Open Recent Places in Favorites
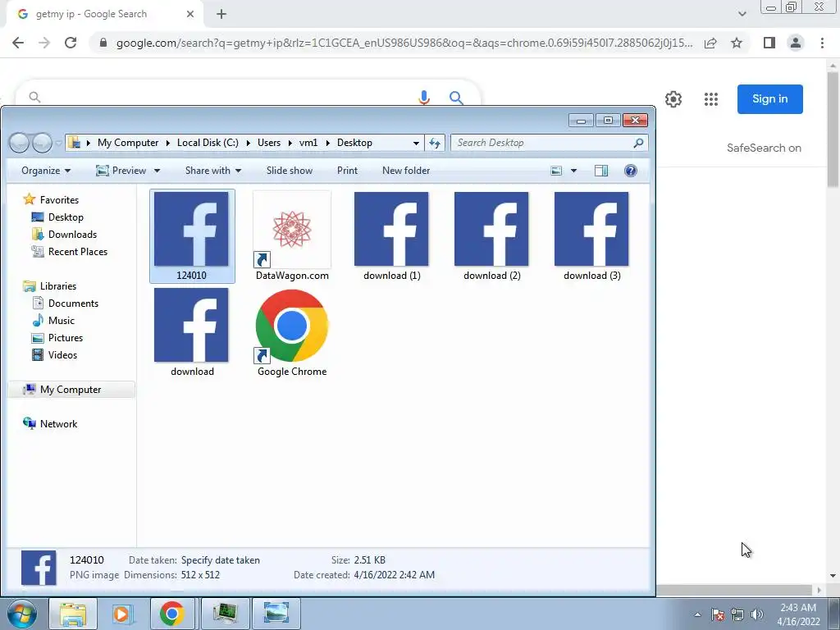This screenshot has height=630, width=840. (70, 251)
